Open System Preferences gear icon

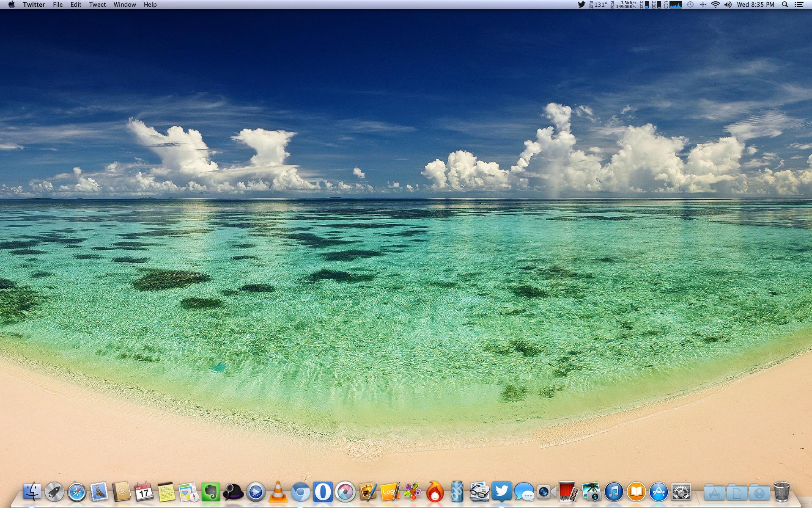[x=681, y=492]
